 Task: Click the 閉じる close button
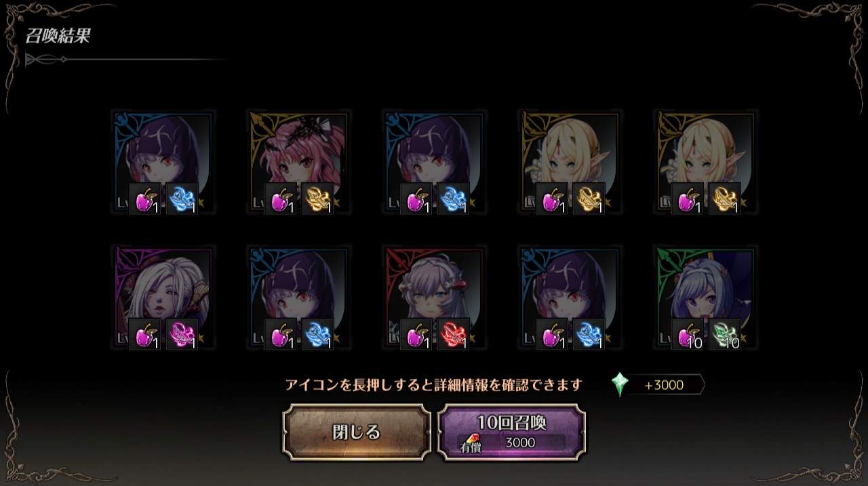357,432
